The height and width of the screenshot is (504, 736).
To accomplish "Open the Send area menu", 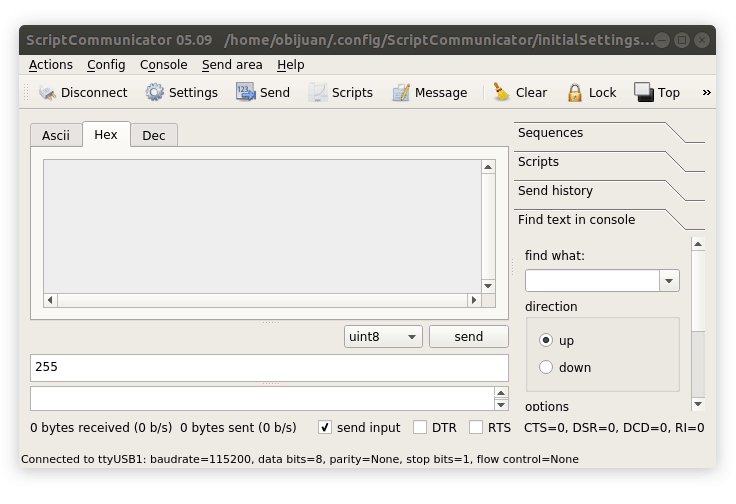I will pyautogui.click(x=232, y=65).
